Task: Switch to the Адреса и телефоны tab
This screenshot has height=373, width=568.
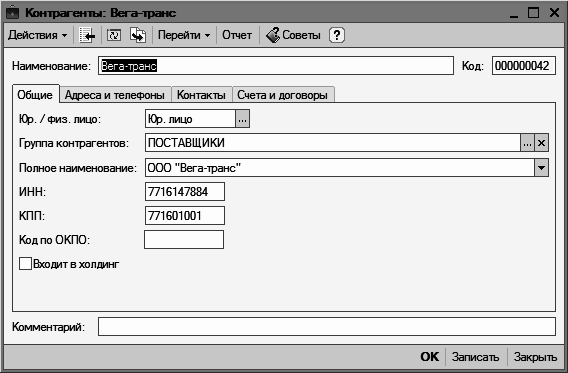Action: [115, 95]
